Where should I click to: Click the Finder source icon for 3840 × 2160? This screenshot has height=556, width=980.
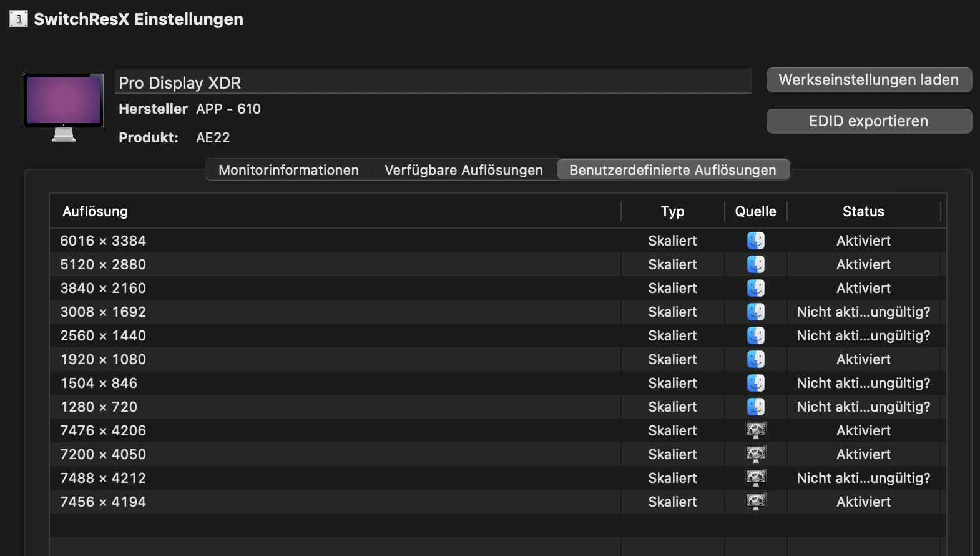[755, 288]
